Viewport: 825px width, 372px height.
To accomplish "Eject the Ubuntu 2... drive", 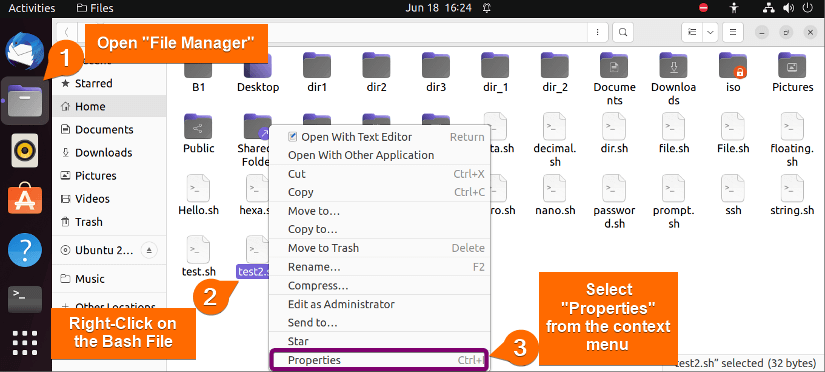I will tap(149, 249).
